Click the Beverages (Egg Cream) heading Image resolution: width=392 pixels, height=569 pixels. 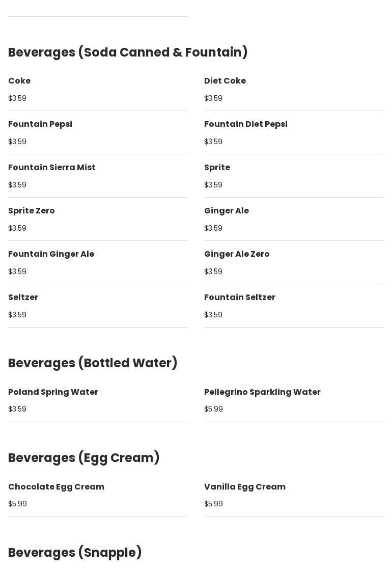click(84, 458)
